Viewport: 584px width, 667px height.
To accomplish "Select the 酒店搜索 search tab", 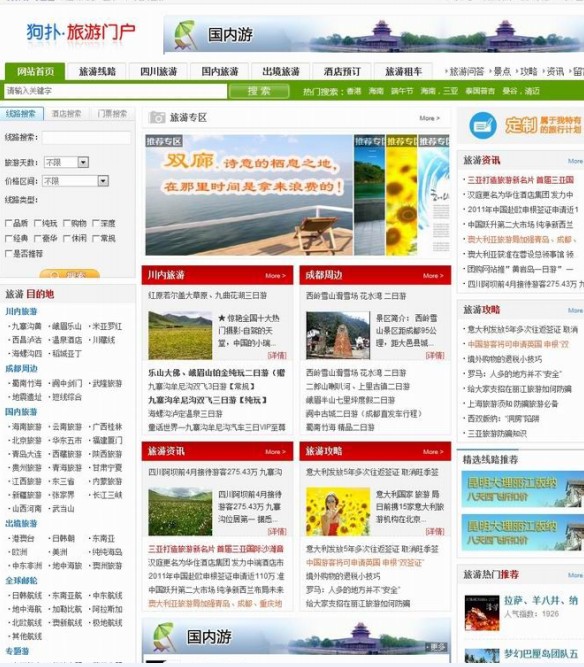I will coord(66,114).
